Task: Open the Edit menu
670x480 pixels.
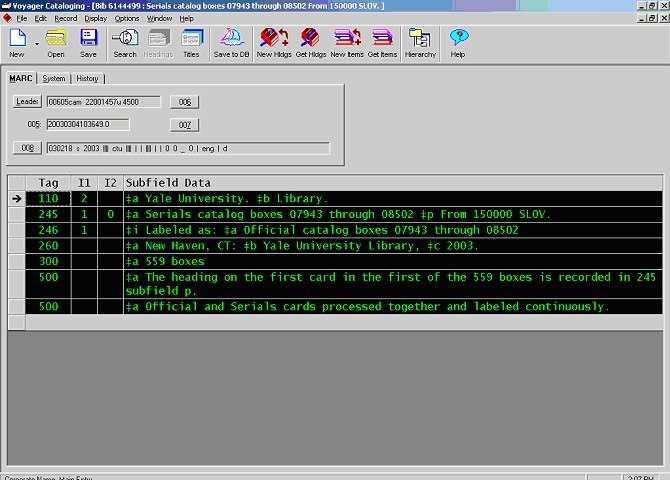Action: 41,18
